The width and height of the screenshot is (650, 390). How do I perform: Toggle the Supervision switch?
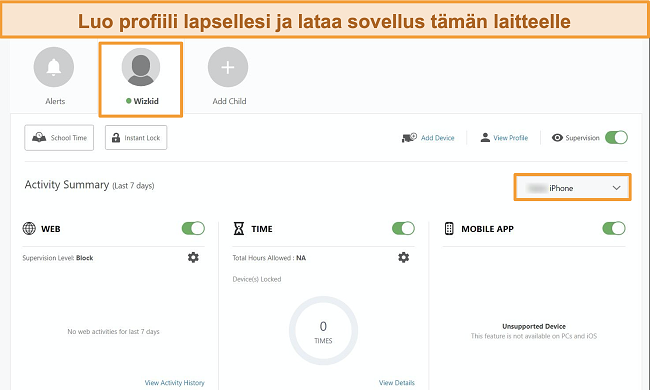click(616, 138)
